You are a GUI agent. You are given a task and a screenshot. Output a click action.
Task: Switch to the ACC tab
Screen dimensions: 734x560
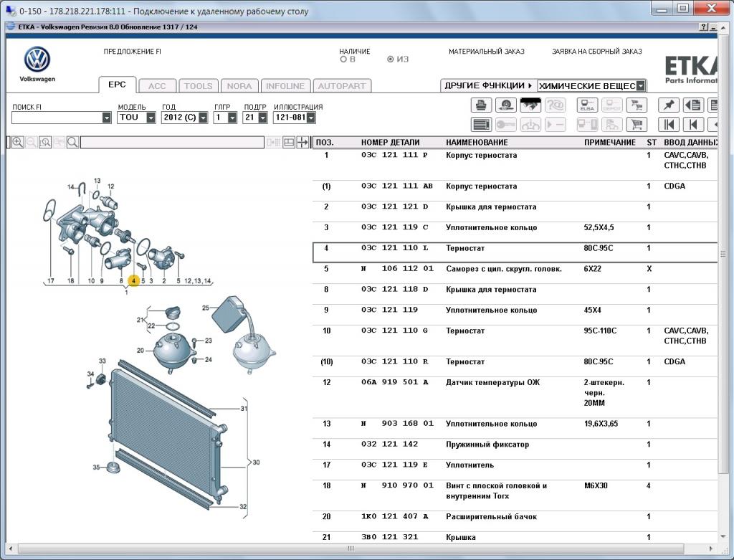click(157, 86)
